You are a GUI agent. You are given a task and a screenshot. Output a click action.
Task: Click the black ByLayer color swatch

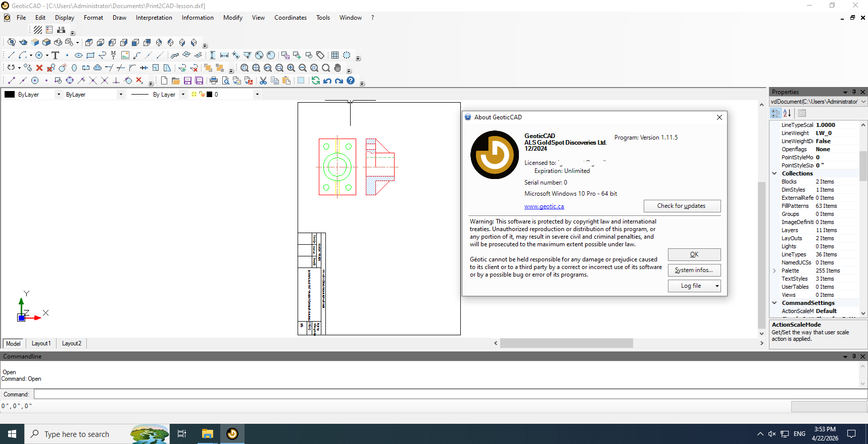point(10,95)
